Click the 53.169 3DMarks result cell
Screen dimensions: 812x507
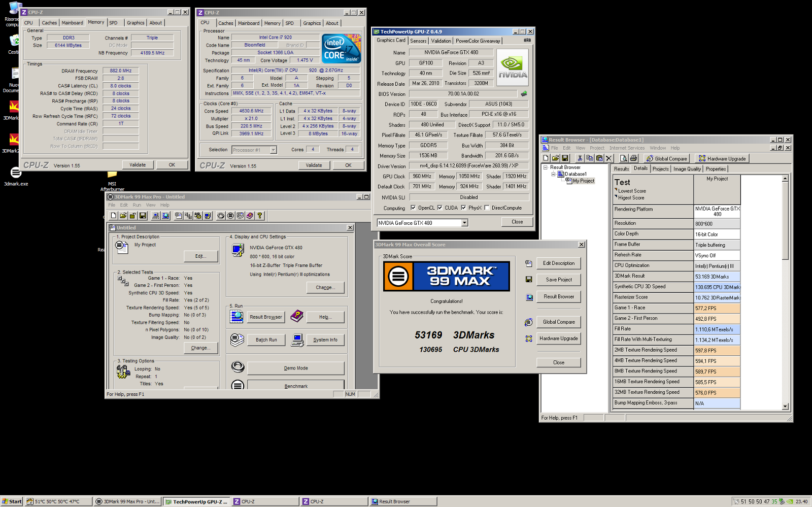click(717, 277)
